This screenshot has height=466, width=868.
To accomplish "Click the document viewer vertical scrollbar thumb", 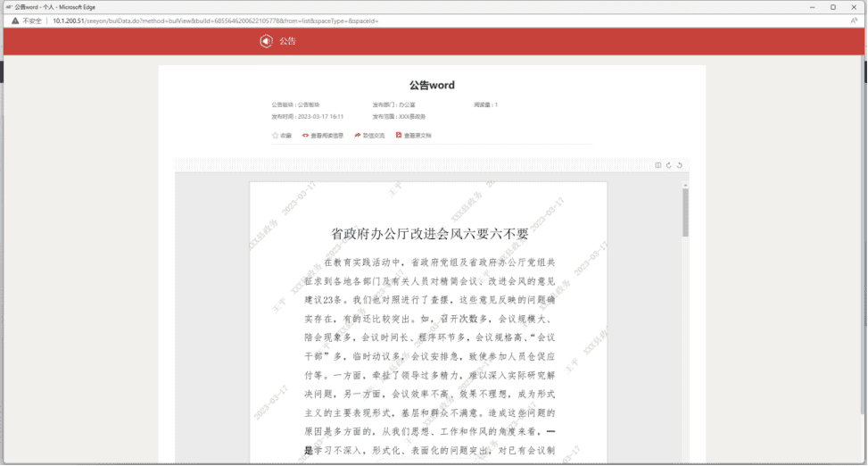I will click(685, 212).
